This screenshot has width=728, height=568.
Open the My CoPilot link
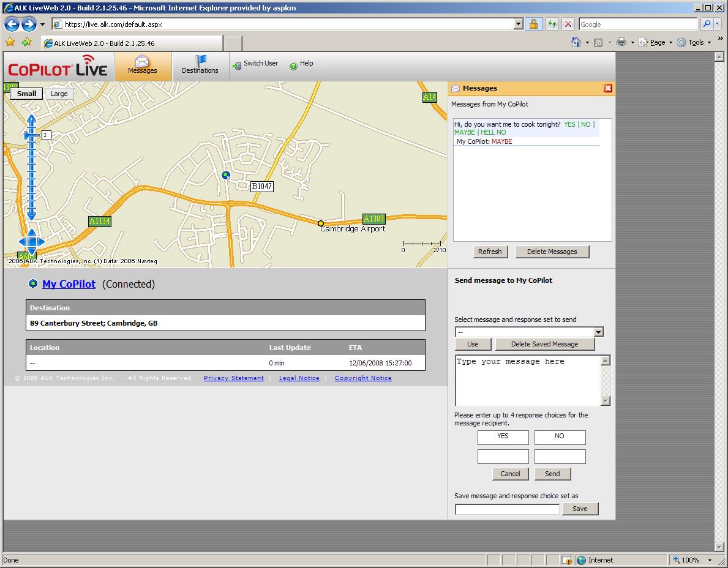pos(69,284)
